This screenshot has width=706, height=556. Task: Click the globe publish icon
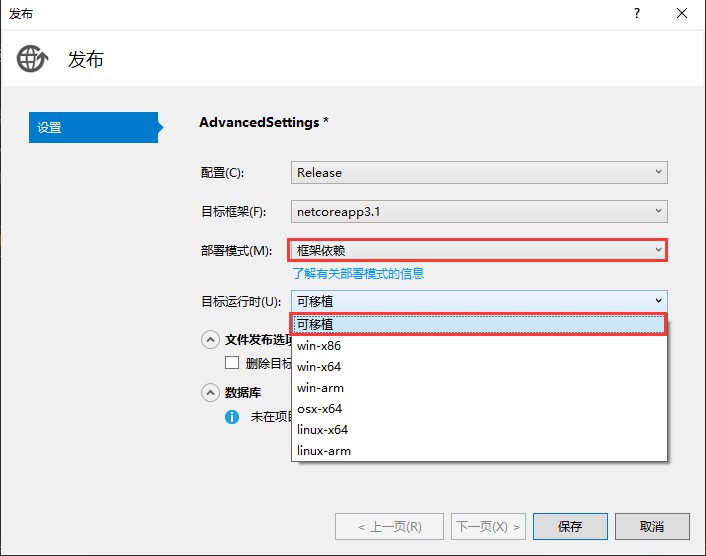(32, 59)
